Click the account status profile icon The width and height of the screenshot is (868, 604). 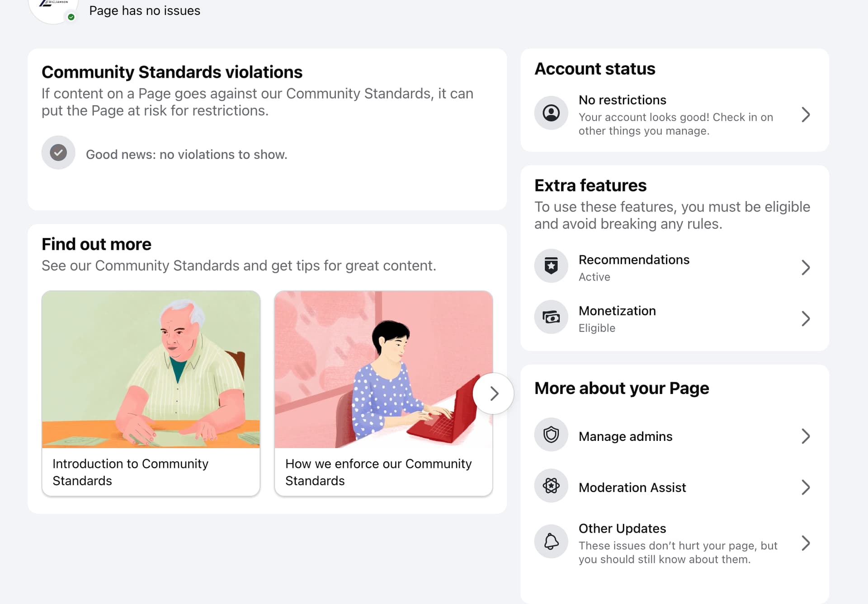[551, 113]
